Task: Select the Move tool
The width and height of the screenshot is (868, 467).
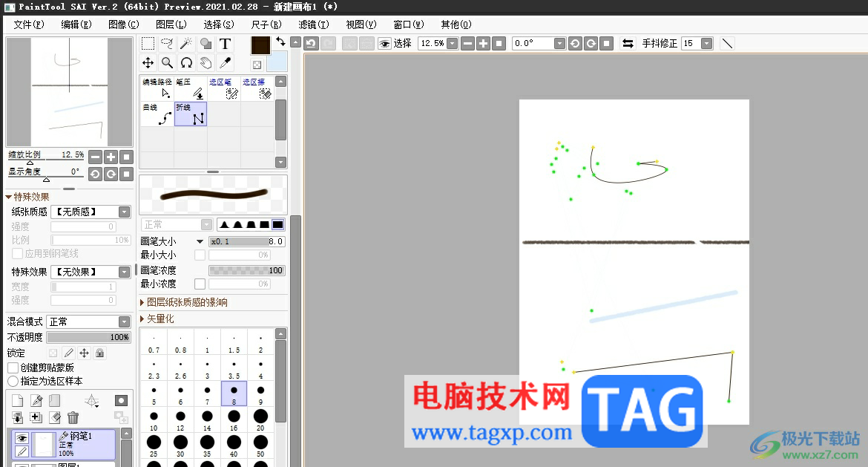Action: (x=148, y=63)
